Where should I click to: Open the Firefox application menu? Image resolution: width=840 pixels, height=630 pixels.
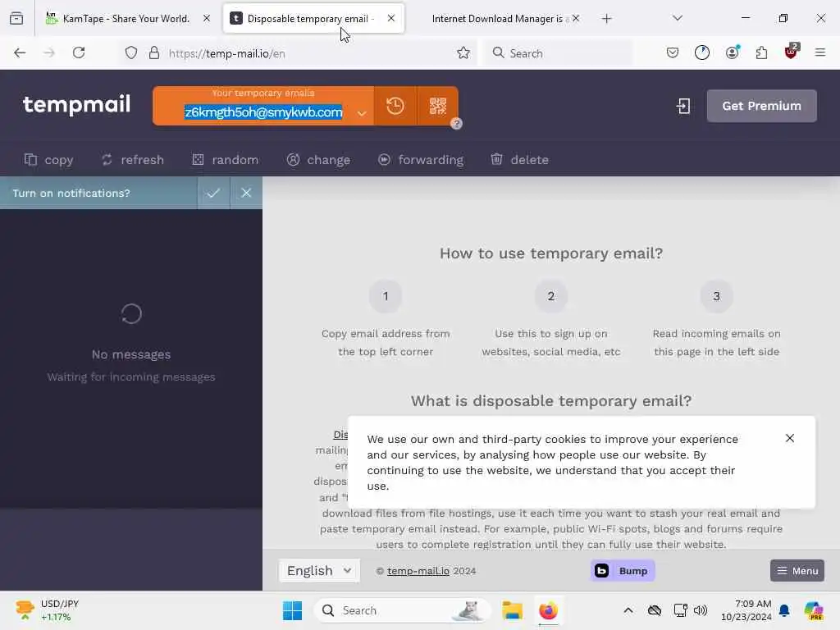click(820, 52)
